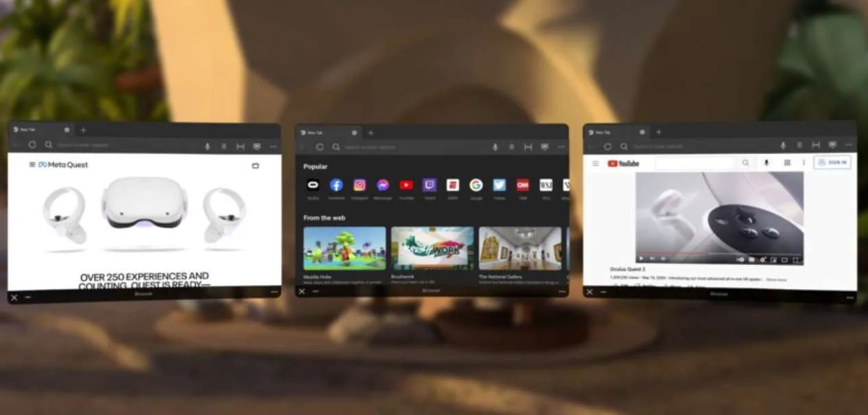
Task: Open the Instagram shortcut under Popular
Action: click(360, 185)
